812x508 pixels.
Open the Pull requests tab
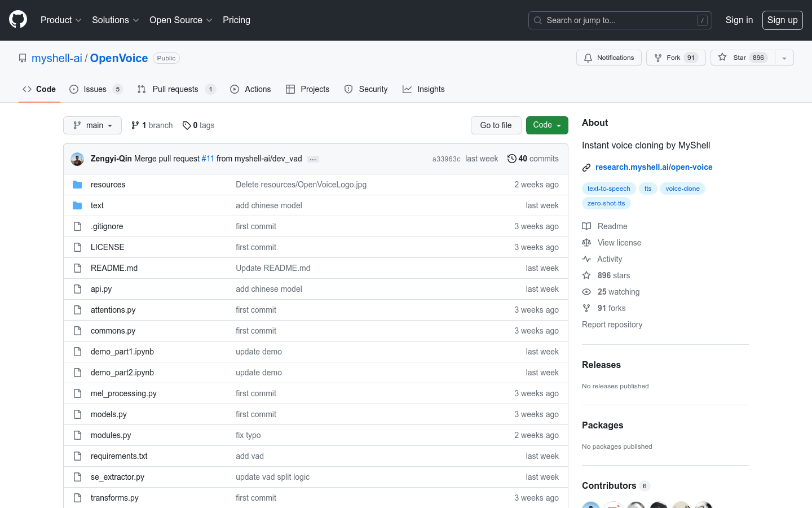click(176, 89)
